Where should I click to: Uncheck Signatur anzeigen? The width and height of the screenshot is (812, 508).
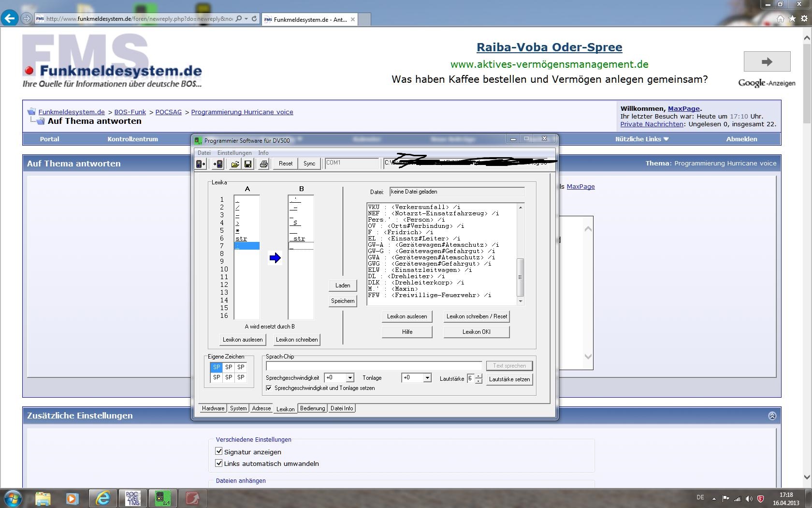(219, 451)
